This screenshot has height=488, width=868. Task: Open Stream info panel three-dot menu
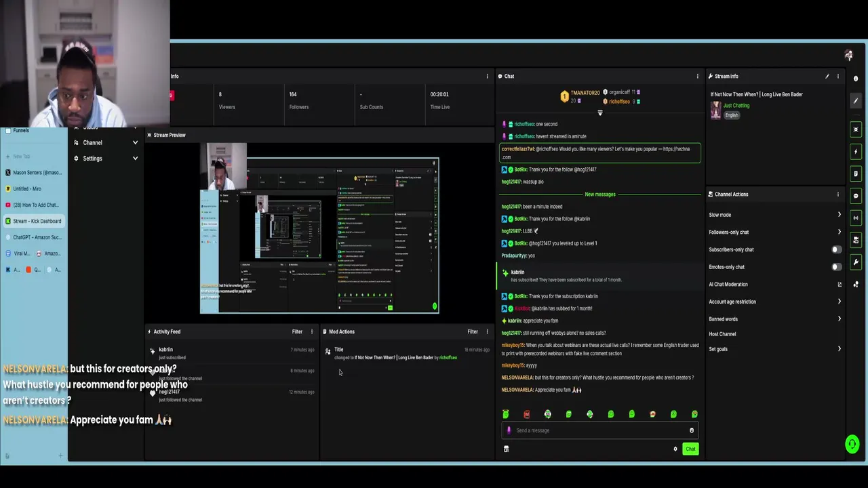838,77
